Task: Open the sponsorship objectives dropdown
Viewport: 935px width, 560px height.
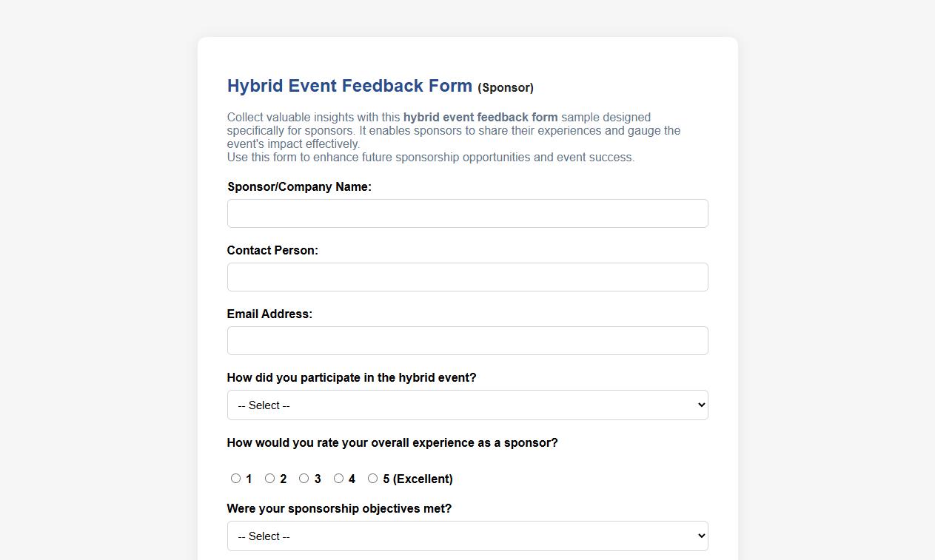Action: [467, 536]
